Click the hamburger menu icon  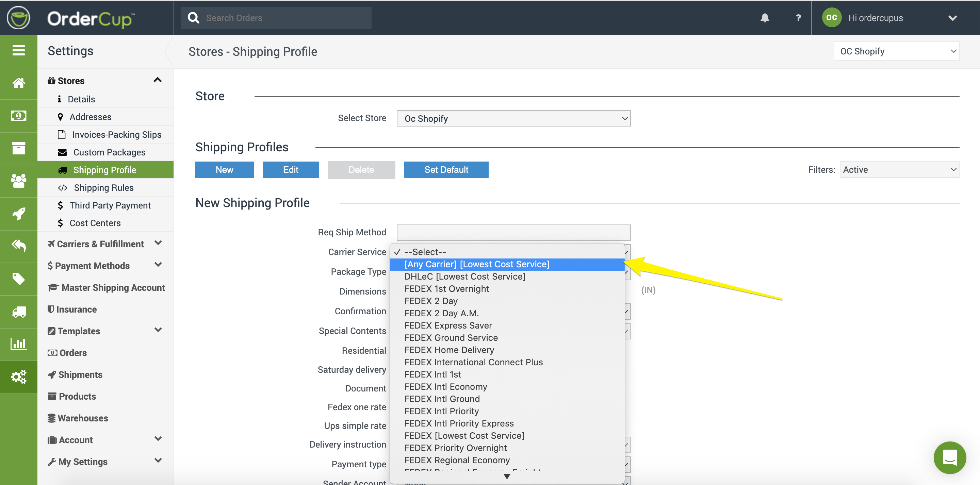[x=18, y=51]
